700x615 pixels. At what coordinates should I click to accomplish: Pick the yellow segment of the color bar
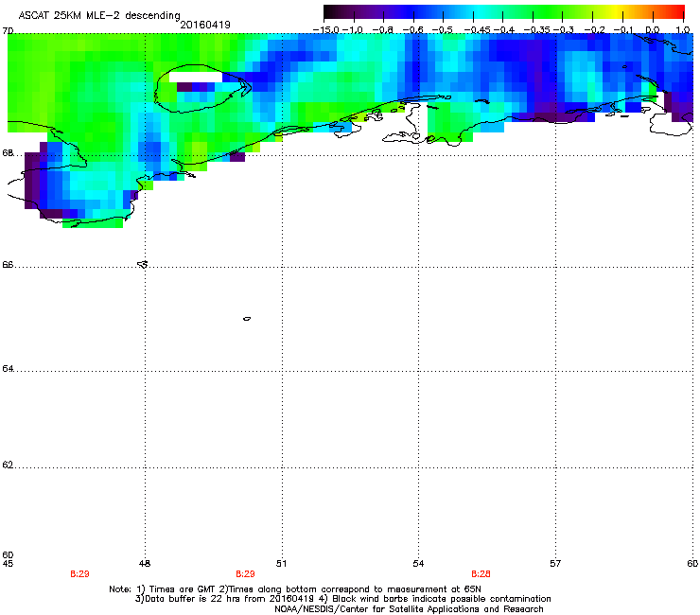(616, 12)
